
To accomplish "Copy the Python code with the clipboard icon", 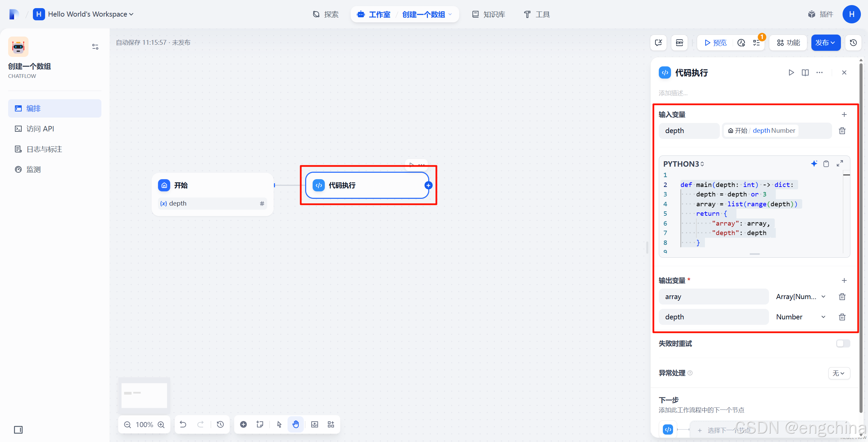I will coord(826,164).
